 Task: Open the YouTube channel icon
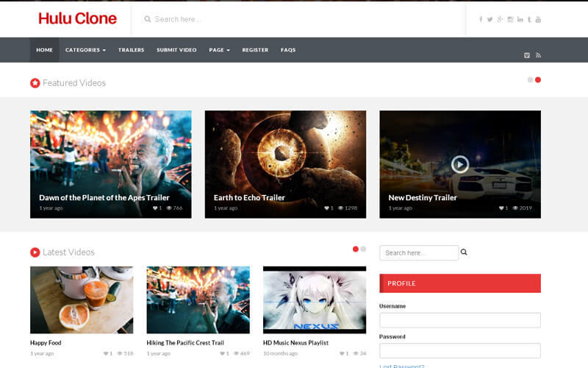[538, 19]
